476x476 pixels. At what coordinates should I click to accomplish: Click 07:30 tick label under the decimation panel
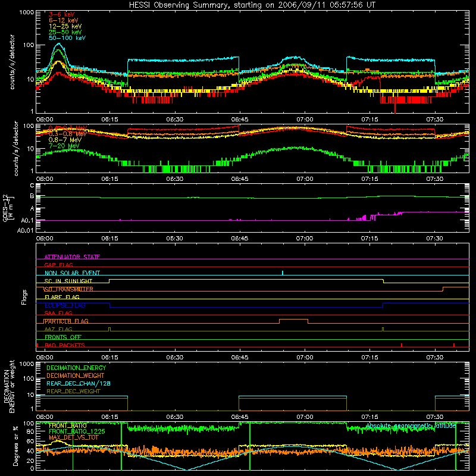tap(434, 417)
